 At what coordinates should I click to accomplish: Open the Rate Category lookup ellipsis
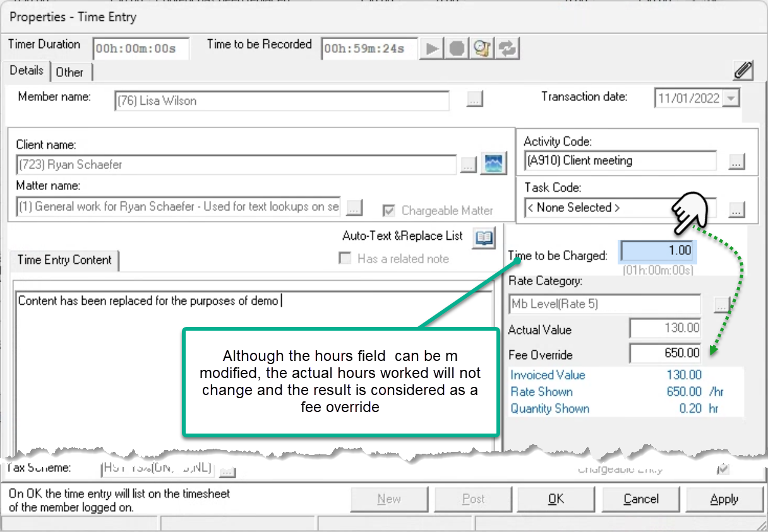click(x=721, y=304)
